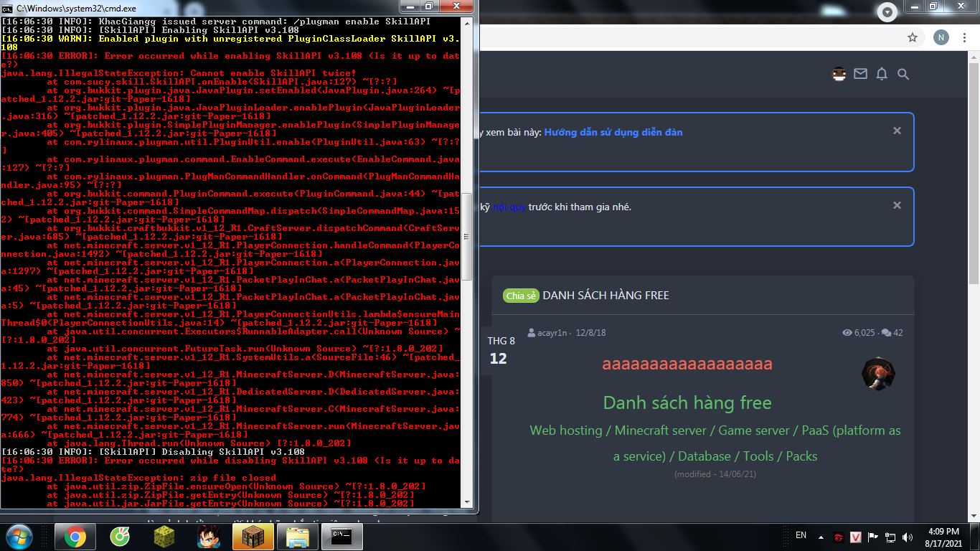Switch to the cmd.exe taskbar button

coord(342,537)
